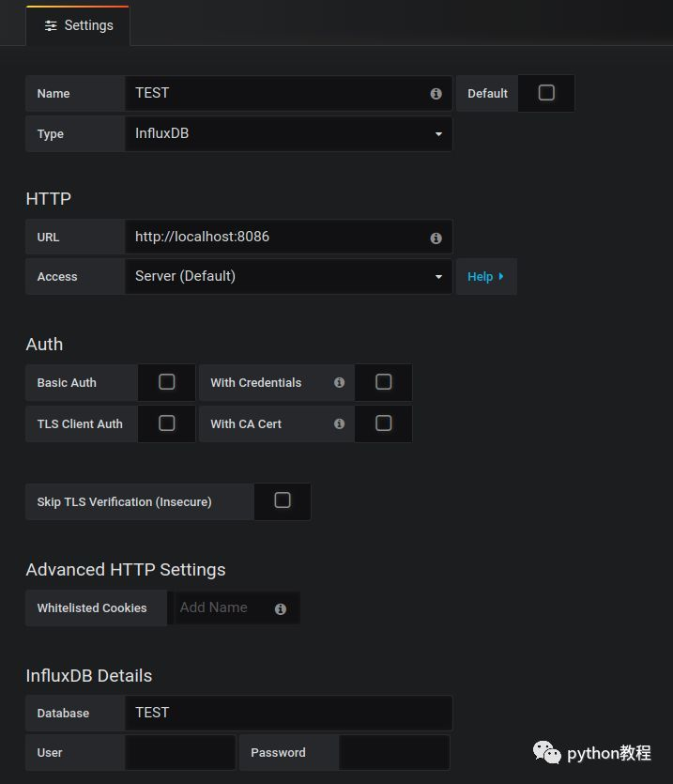Open the Type dropdown showing InfluxDB
The image size is (673, 784).
(288, 133)
